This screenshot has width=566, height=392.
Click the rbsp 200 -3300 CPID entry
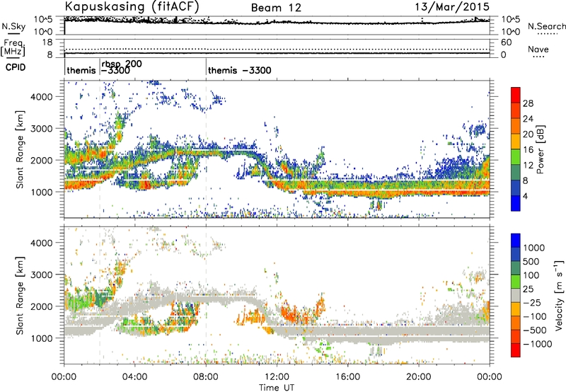pyautogui.click(x=121, y=67)
